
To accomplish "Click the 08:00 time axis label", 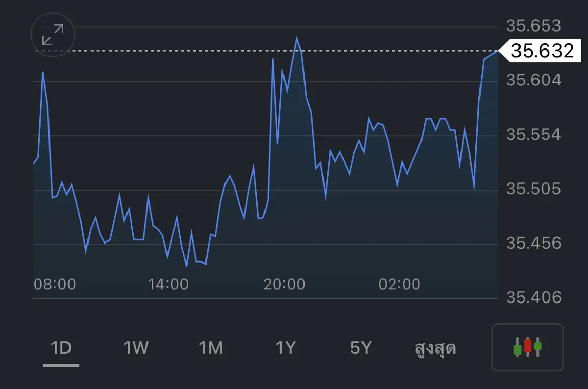I will (55, 284).
